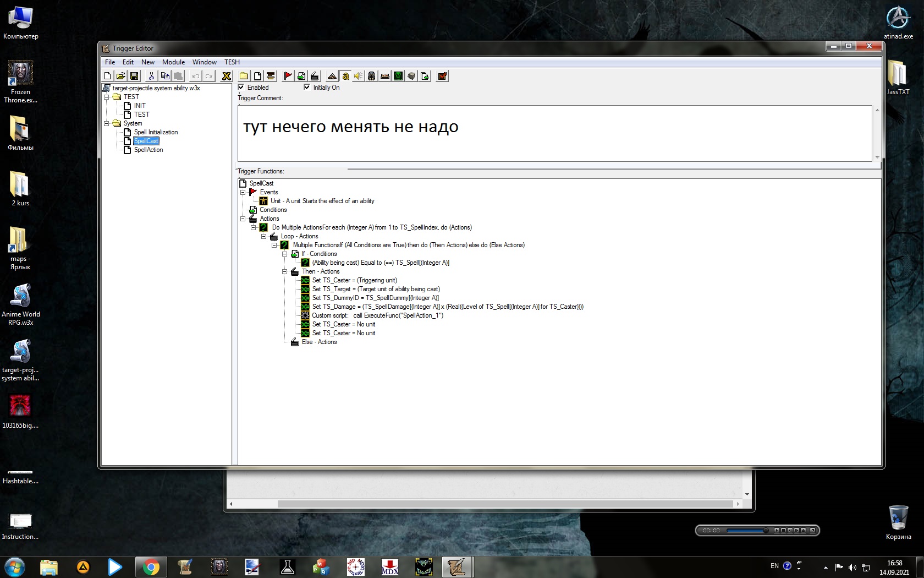The image size is (924, 578).
Task: Click the Copy toolbar icon
Action: pos(164,76)
